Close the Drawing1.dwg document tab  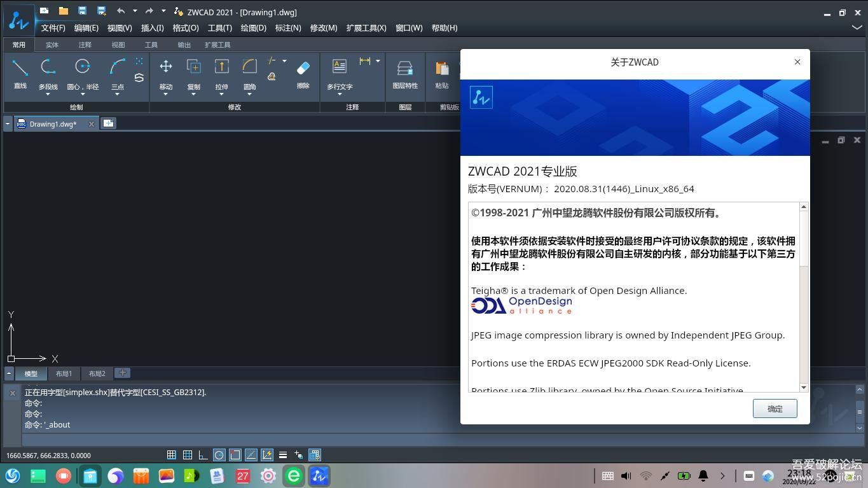[x=92, y=124]
